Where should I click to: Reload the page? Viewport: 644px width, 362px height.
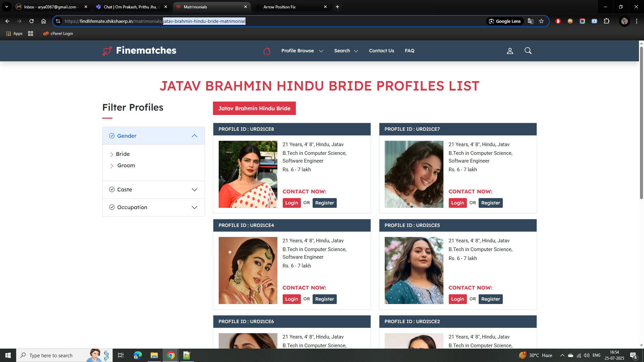pos(32,21)
